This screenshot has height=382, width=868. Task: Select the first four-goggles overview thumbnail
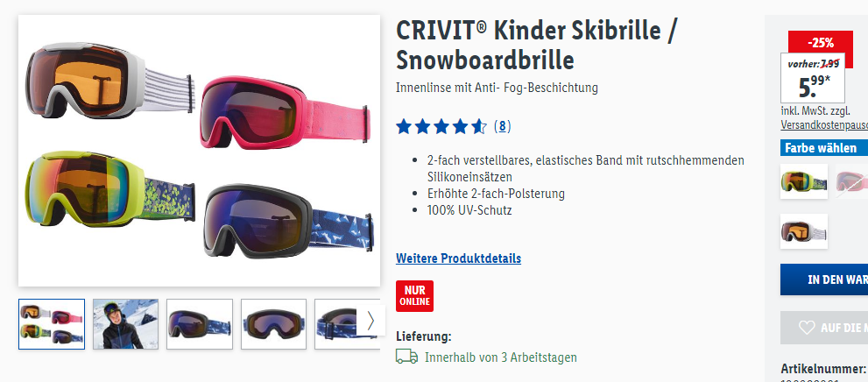pyautogui.click(x=52, y=324)
